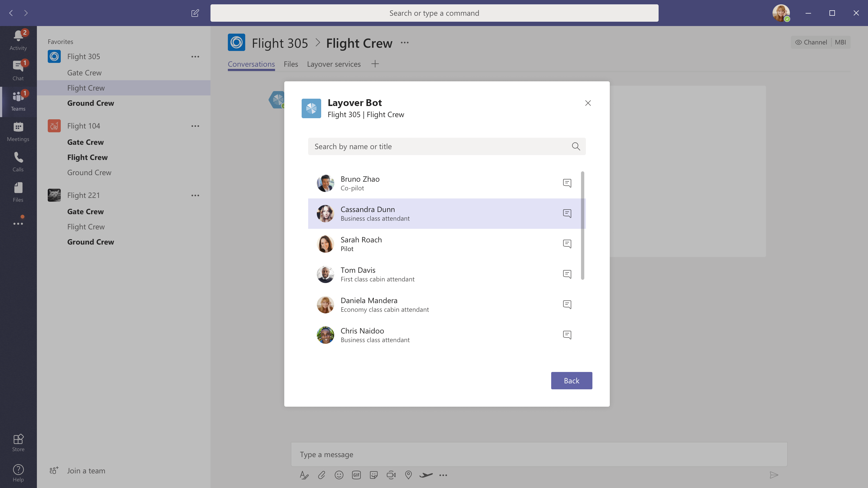
Task: Click the search magnifier in Layover Bot dialog
Action: click(576, 146)
